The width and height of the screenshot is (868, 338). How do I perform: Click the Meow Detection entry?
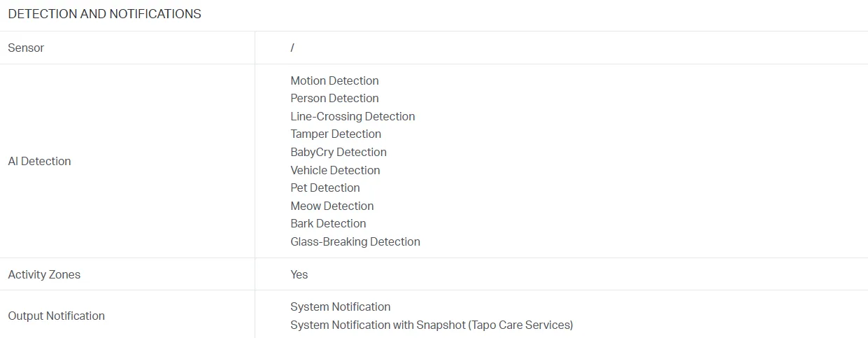tap(332, 206)
